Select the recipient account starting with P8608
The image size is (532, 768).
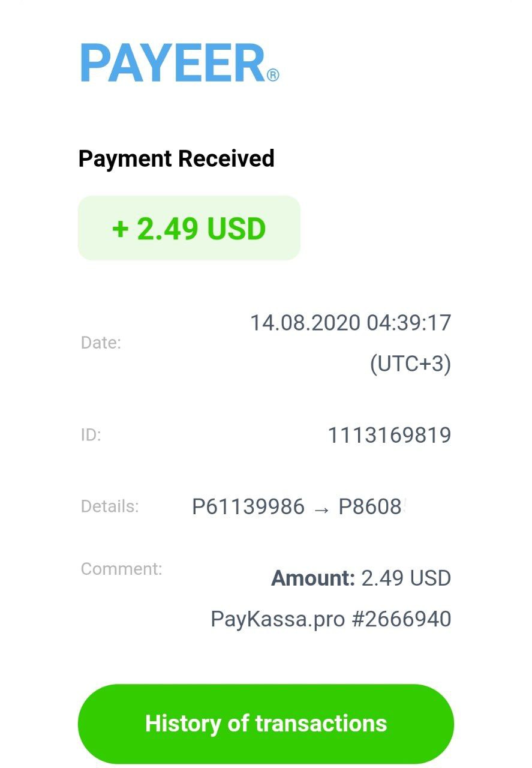(371, 507)
